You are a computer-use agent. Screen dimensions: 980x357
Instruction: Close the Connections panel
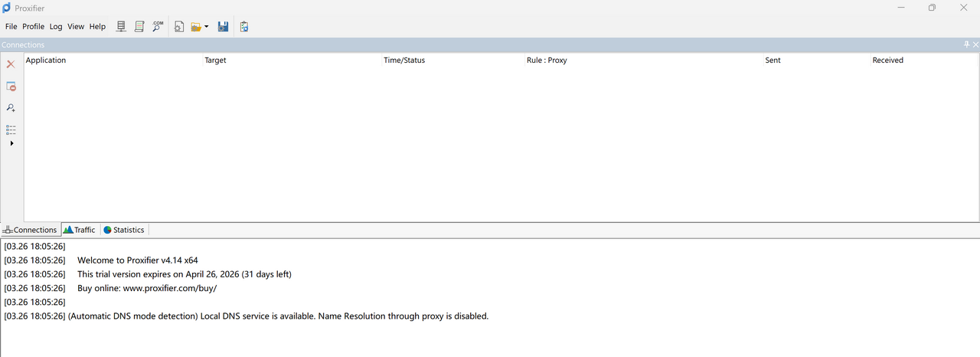click(975, 45)
